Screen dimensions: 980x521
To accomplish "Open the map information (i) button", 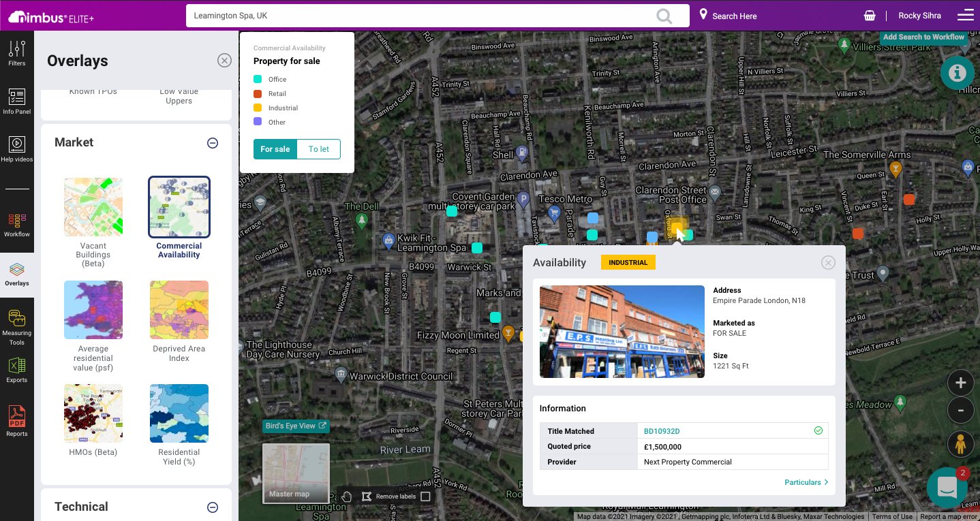I will click(x=958, y=72).
